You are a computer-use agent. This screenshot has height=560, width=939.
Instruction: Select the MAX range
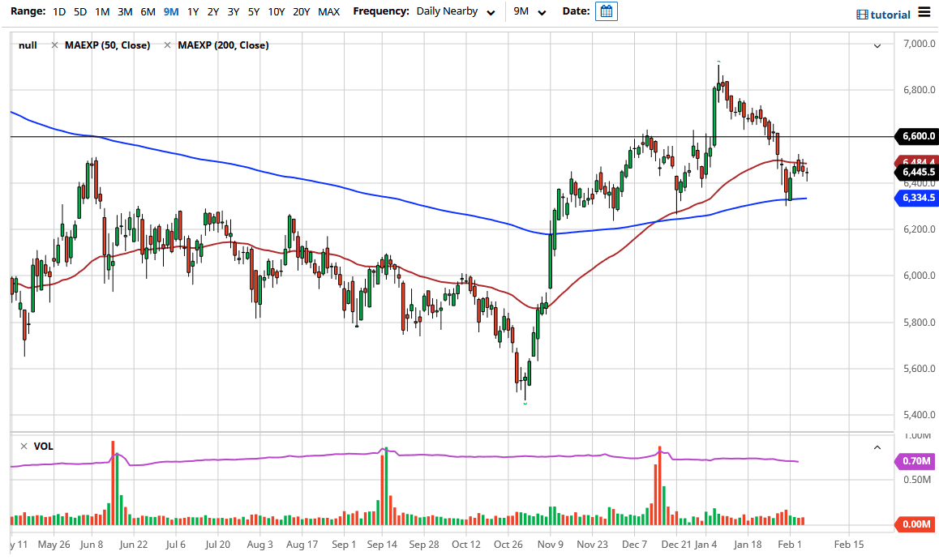click(328, 11)
